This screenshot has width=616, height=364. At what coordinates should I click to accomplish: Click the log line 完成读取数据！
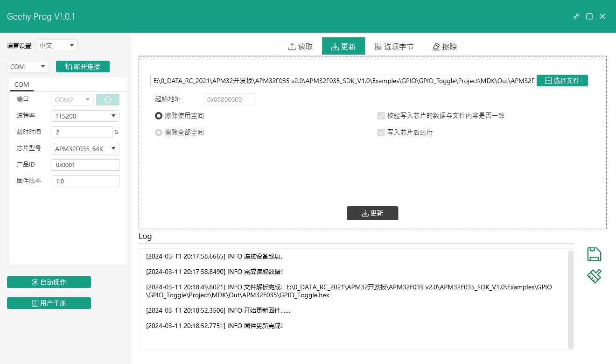pos(215,272)
